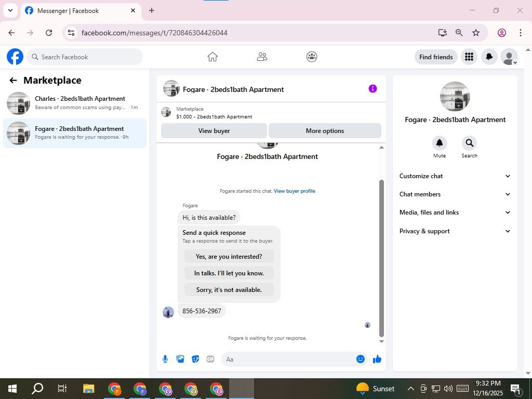The height and width of the screenshot is (399, 532).
Task: Attach a photo or file icon
Action: (180, 359)
